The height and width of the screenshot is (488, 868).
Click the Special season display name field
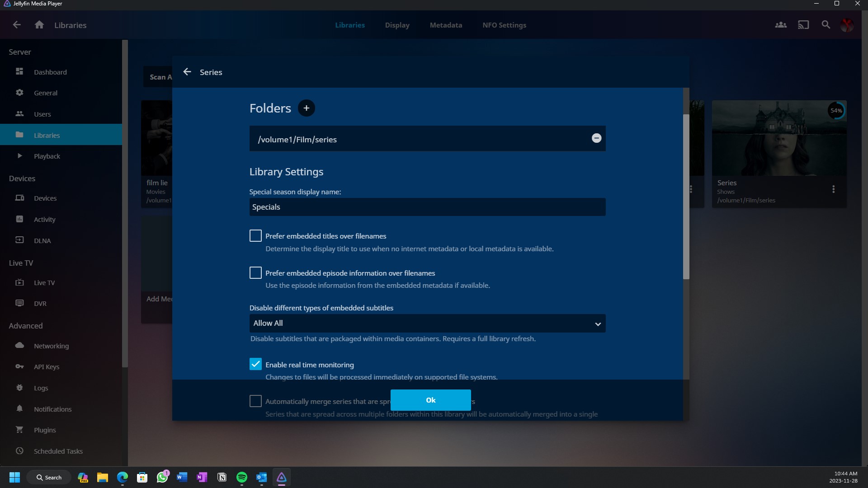[x=427, y=207]
